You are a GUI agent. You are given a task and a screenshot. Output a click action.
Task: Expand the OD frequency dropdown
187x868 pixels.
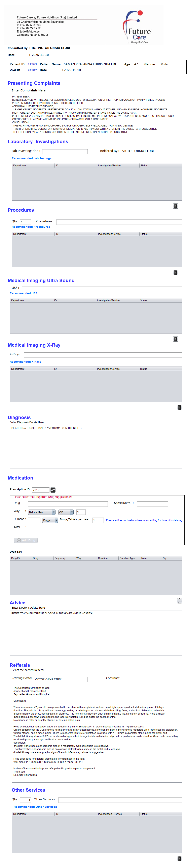(66, 512)
